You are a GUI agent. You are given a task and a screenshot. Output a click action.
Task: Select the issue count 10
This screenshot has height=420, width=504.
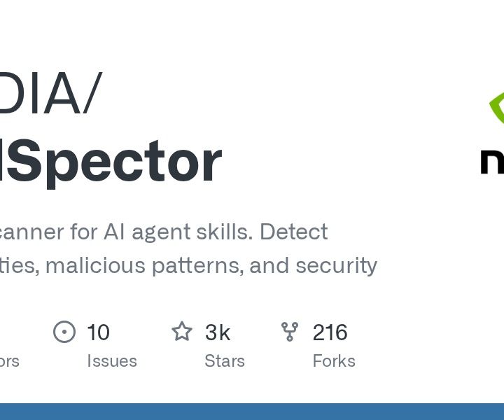click(99, 332)
